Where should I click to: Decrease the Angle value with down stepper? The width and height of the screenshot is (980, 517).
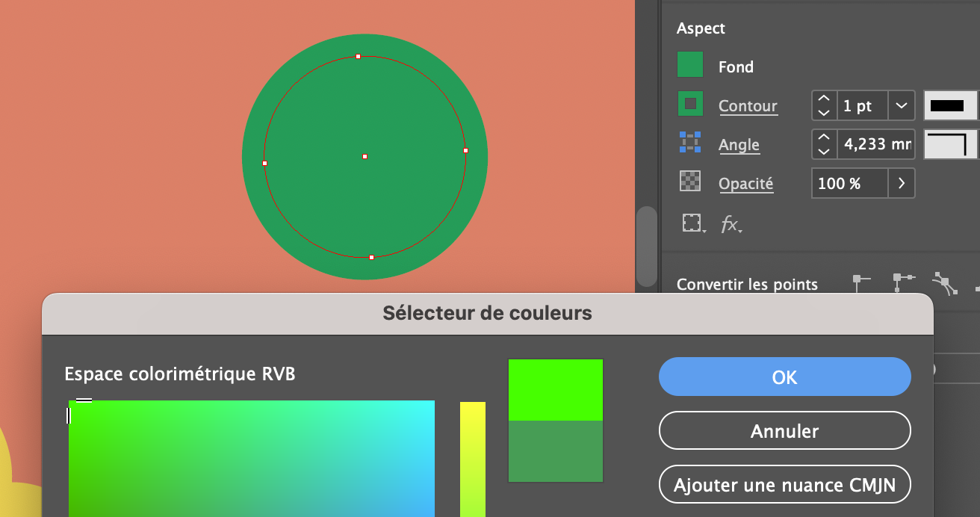(823, 152)
